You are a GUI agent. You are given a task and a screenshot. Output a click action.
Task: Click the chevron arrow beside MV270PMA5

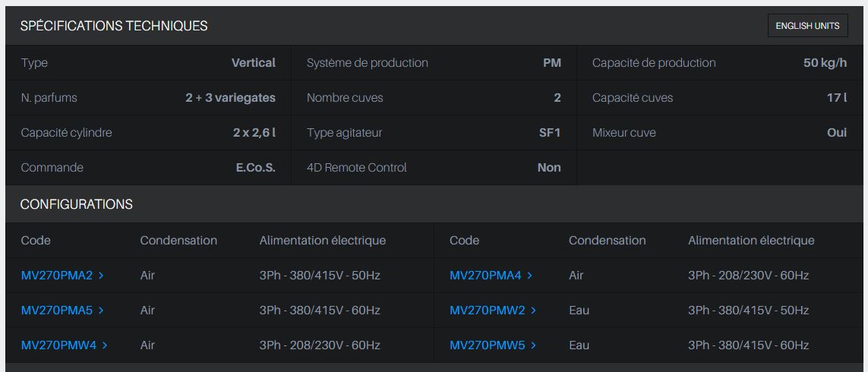coord(101,311)
